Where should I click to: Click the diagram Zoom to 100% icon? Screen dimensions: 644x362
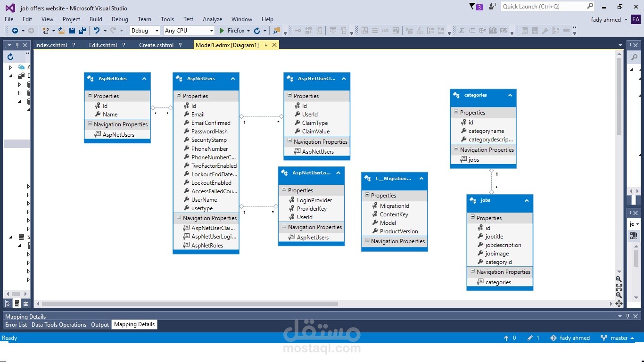tap(619, 287)
